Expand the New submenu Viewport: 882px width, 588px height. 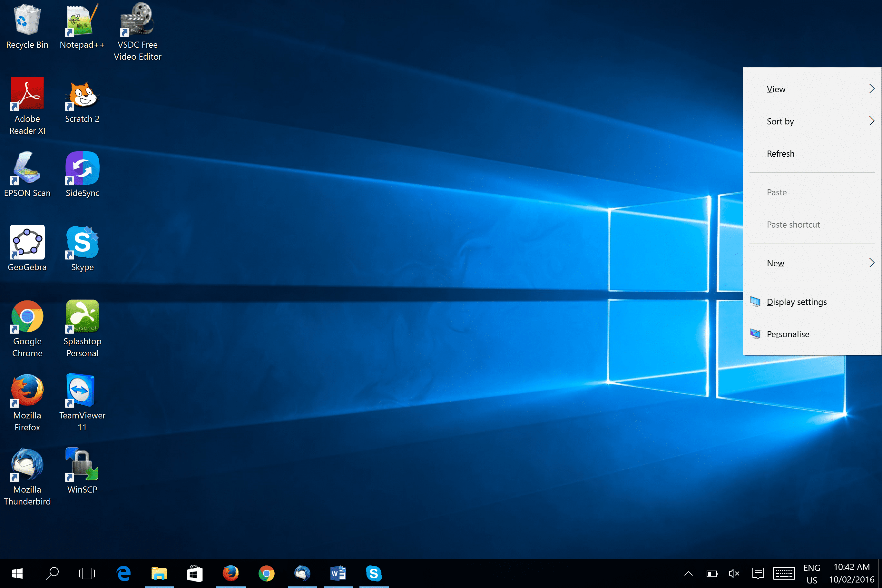(812, 263)
